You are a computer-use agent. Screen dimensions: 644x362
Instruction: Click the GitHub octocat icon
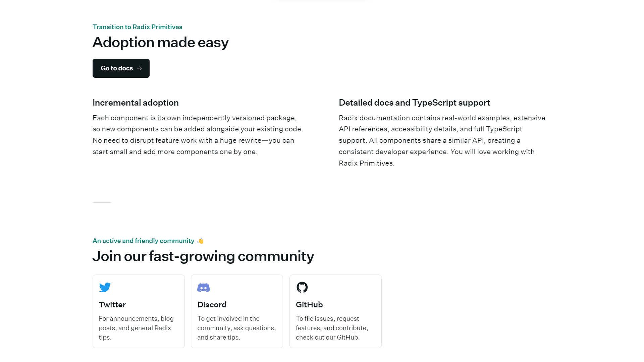tap(302, 287)
